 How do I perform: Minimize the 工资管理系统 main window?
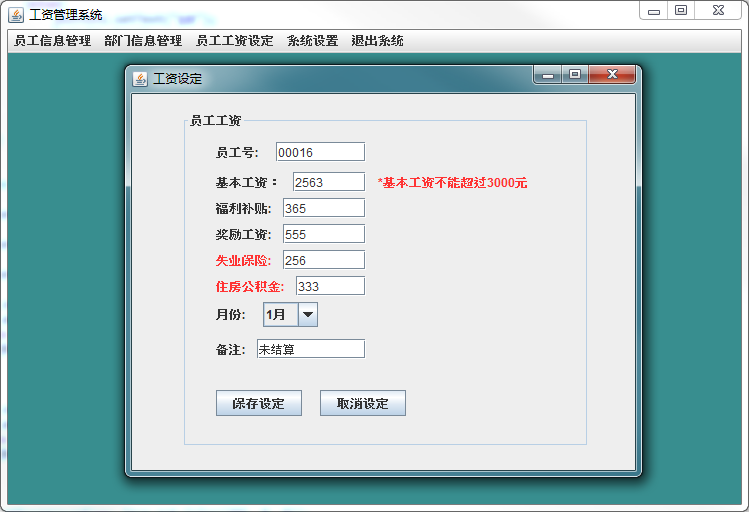[654, 11]
